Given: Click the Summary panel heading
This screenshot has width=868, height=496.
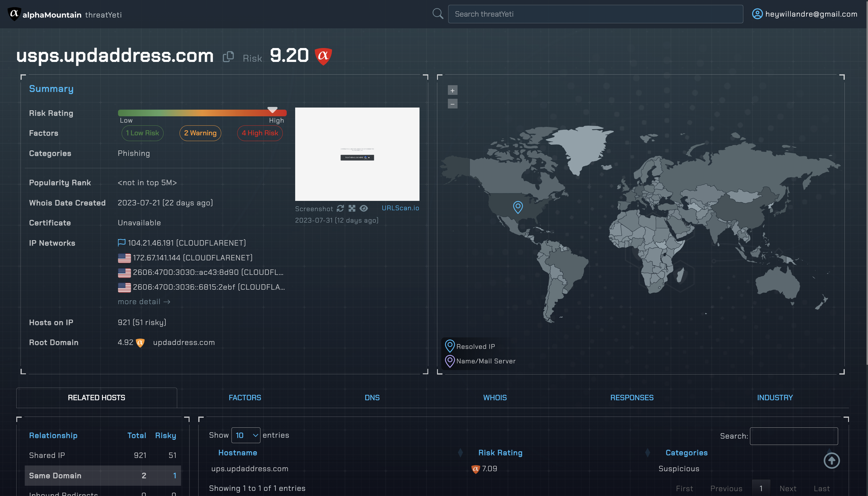Looking at the screenshot, I should [x=51, y=89].
